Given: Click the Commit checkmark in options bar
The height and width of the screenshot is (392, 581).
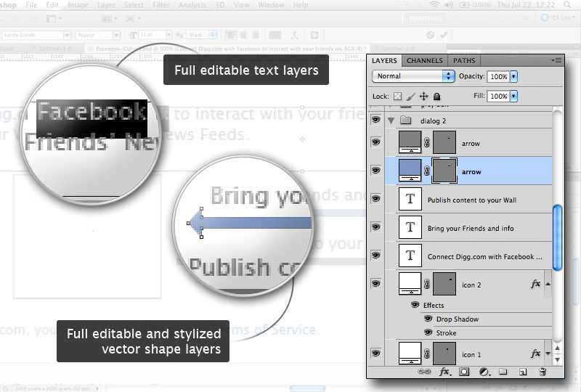Looking at the screenshot, I should pos(444,35).
